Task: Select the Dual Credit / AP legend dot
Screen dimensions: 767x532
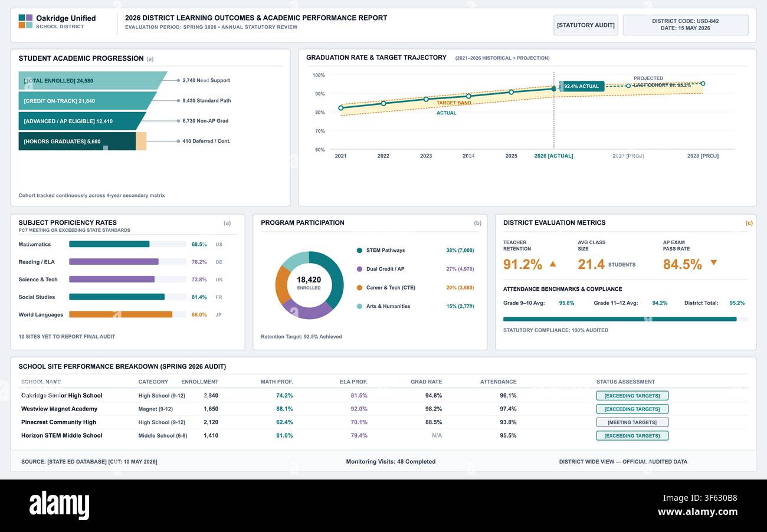Action: pyautogui.click(x=359, y=269)
